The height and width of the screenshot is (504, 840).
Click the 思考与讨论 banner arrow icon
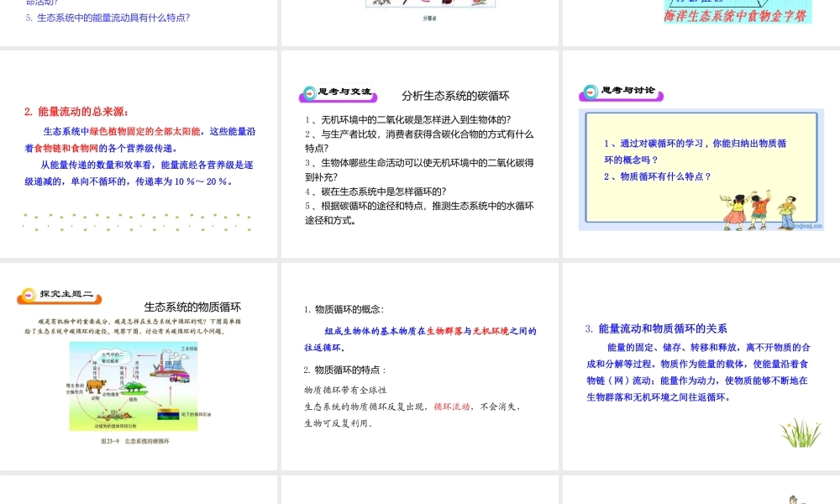pyautogui.click(x=591, y=92)
